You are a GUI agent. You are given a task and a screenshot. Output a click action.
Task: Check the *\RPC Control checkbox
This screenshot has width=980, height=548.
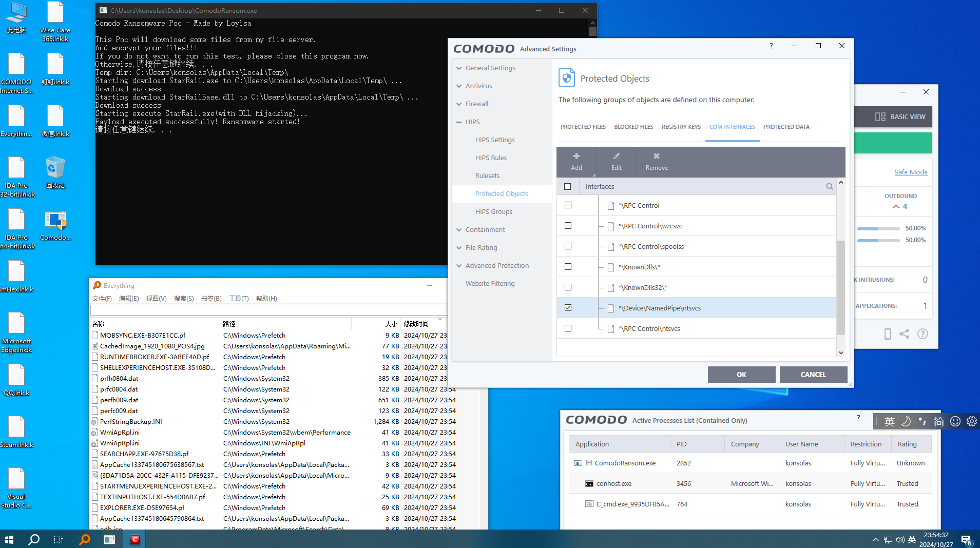568,205
